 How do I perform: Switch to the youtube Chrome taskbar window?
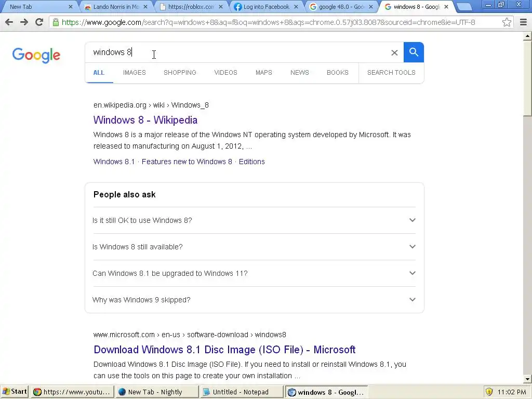point(72,392)
